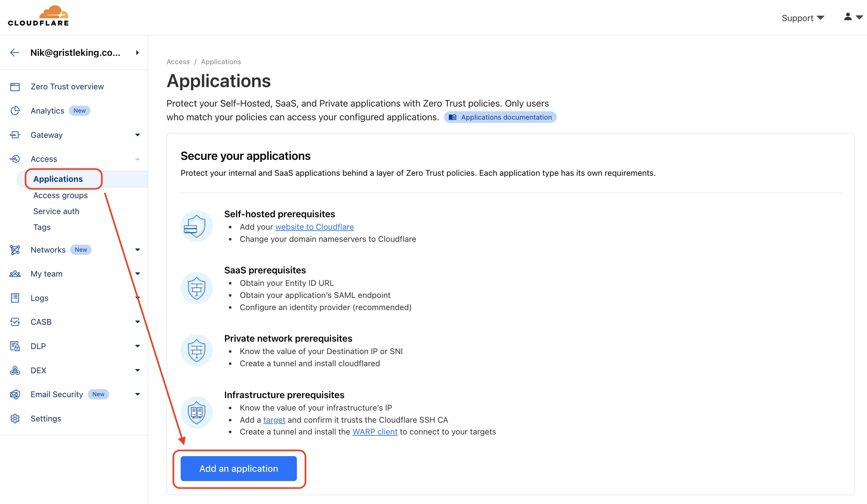Click the website to Cloudflare hyperlink

click(x=315, y=227)
